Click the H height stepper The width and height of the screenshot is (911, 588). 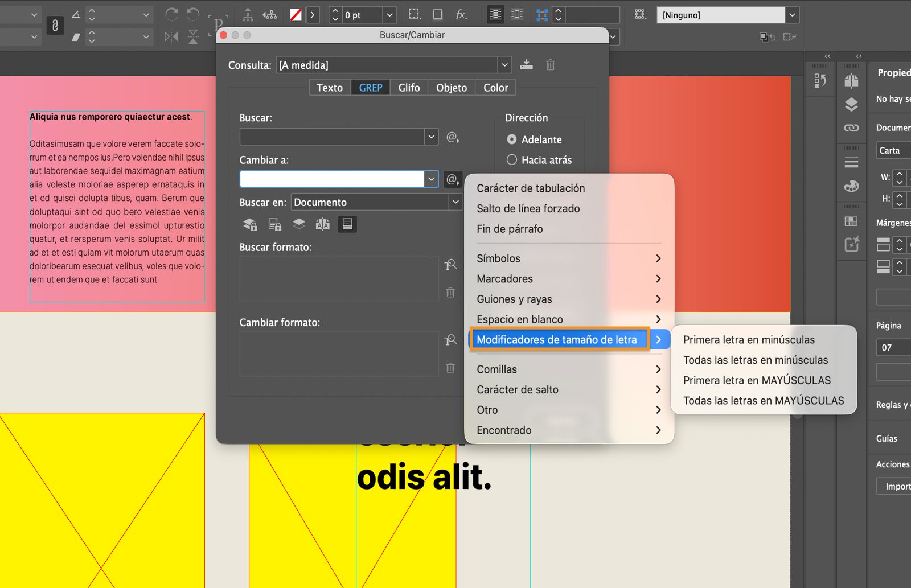pos(899,199)
